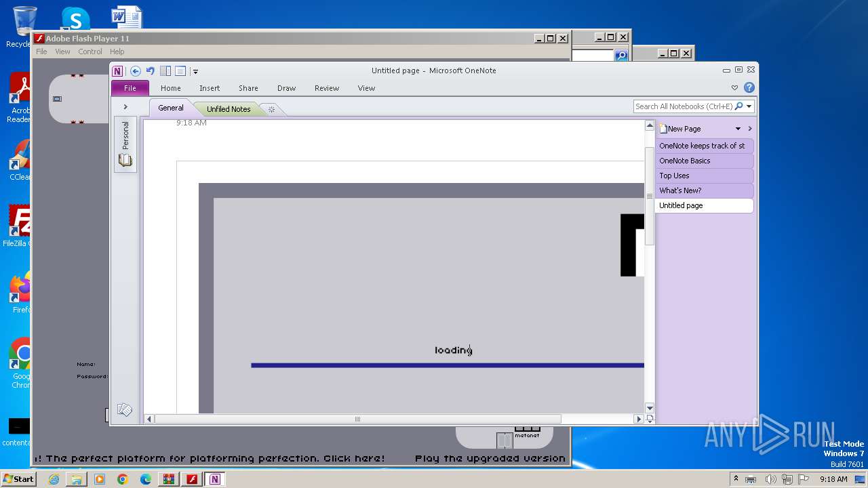
Task: Open OneNote Help question mark icon
Action: click(749, 87)
